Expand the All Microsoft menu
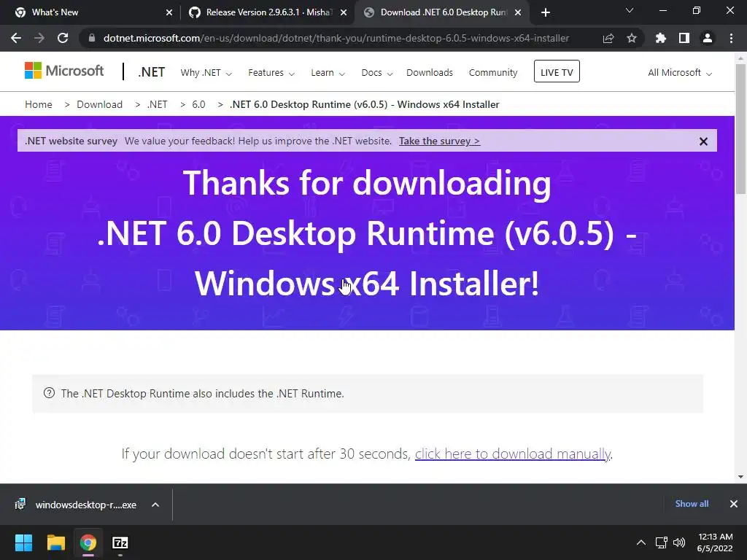Screen dimensions: 747x560 pos(680,73)
